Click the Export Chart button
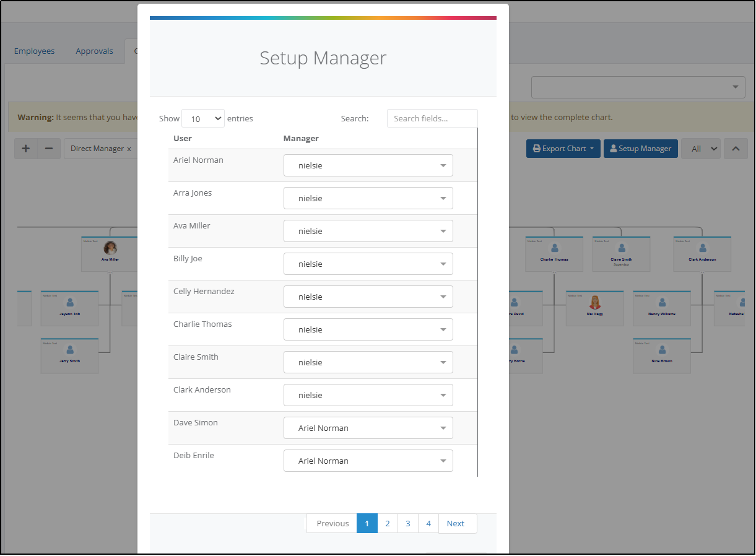 (563, 149)
